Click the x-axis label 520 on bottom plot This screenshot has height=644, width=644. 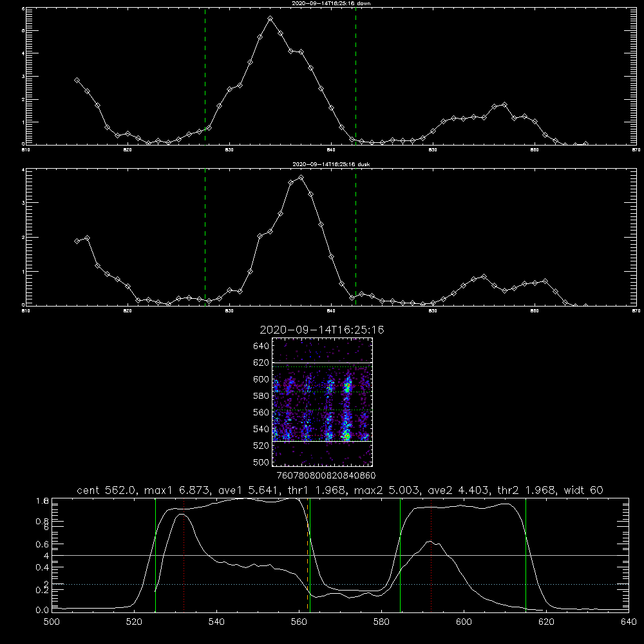click(x=134, y=622)
